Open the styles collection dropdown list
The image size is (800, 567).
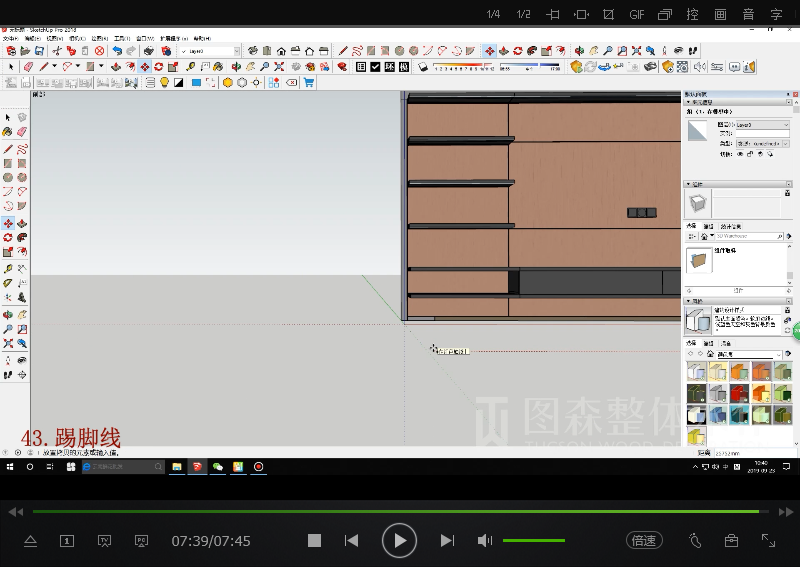click(780, 355)
